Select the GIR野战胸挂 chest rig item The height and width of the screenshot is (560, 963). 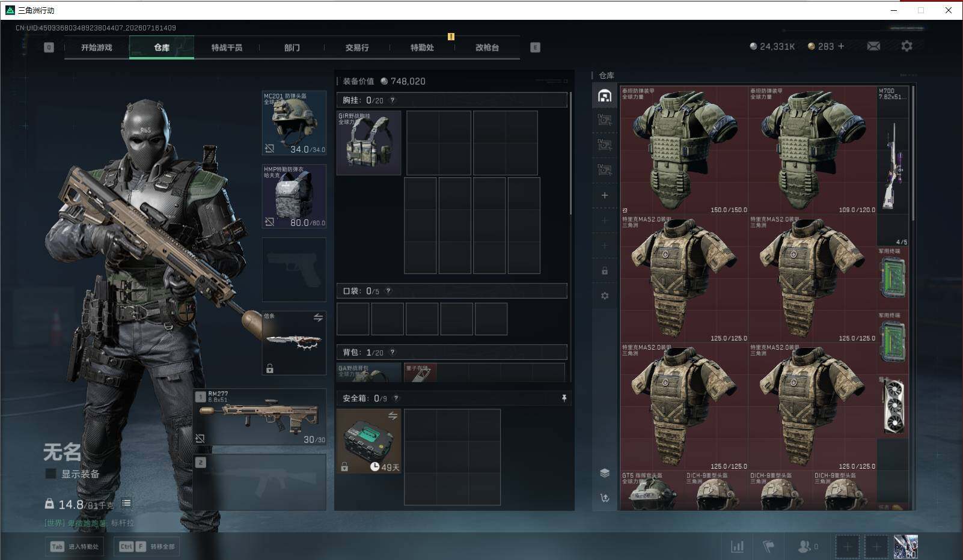tap(369, 143)
